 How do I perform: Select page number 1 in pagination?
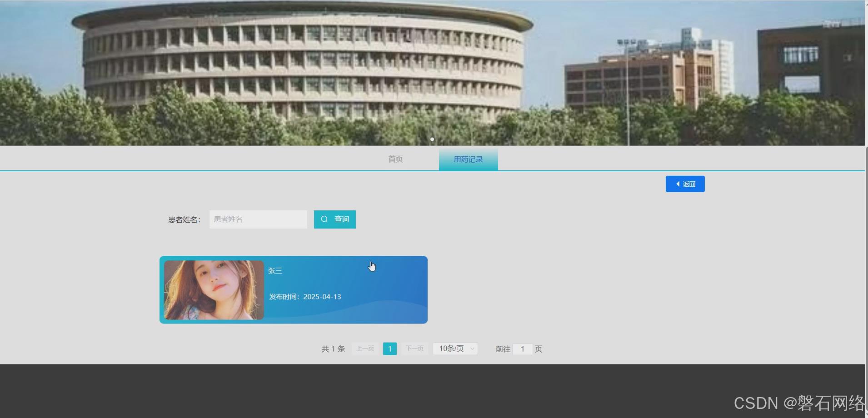[x=389, y=348]
